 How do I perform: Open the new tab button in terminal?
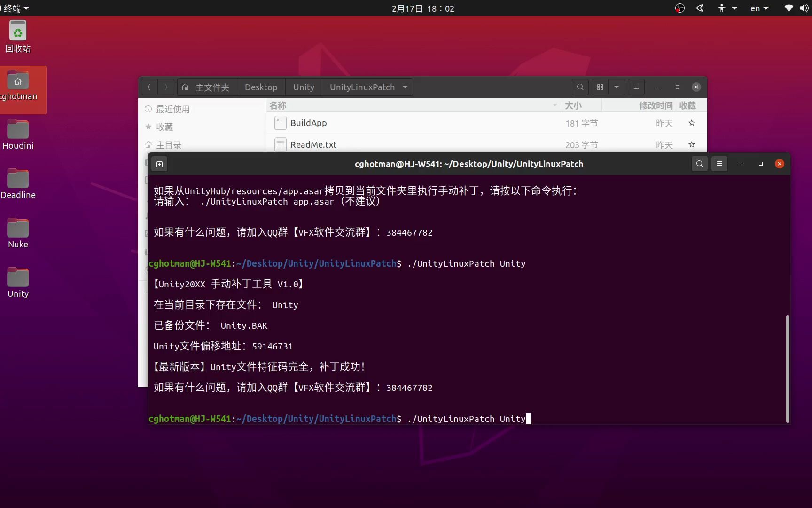(x=159, y=164)
